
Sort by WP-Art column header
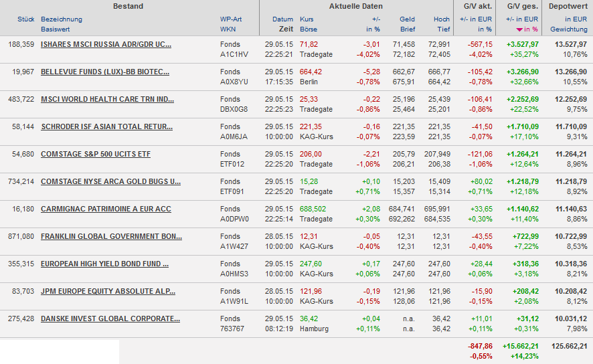[x=231, y=19]
